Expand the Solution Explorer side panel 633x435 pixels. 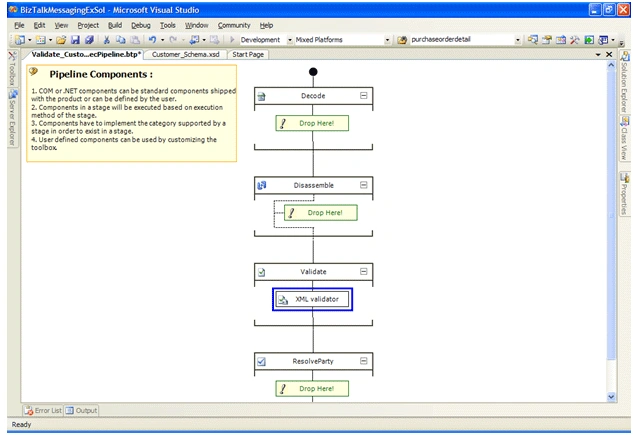(625, 82)
